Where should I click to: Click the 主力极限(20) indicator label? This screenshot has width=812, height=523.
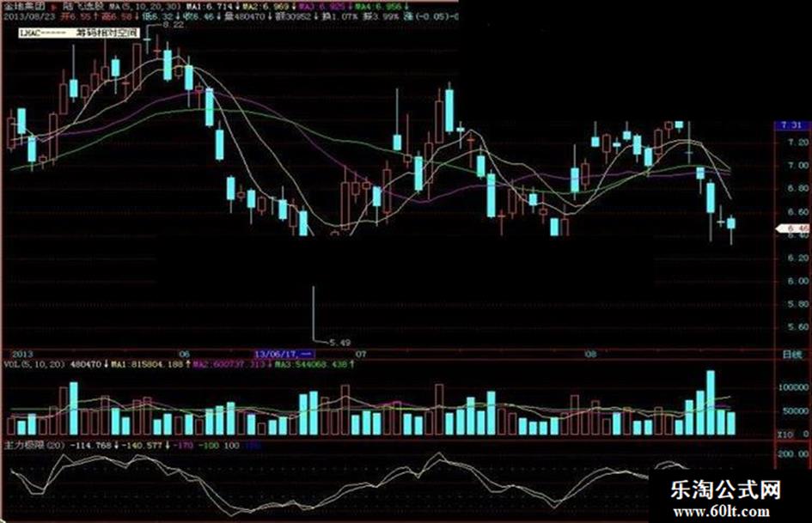tap(34, 445)
